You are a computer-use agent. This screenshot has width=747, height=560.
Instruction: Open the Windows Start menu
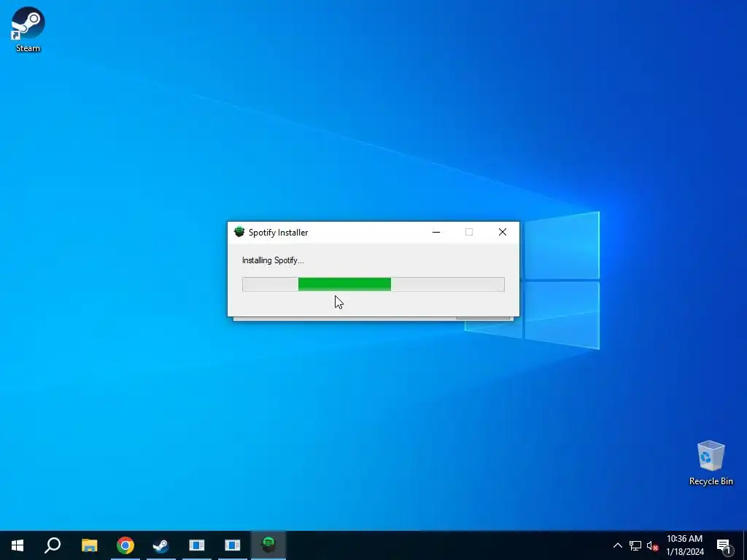(18, 545)
